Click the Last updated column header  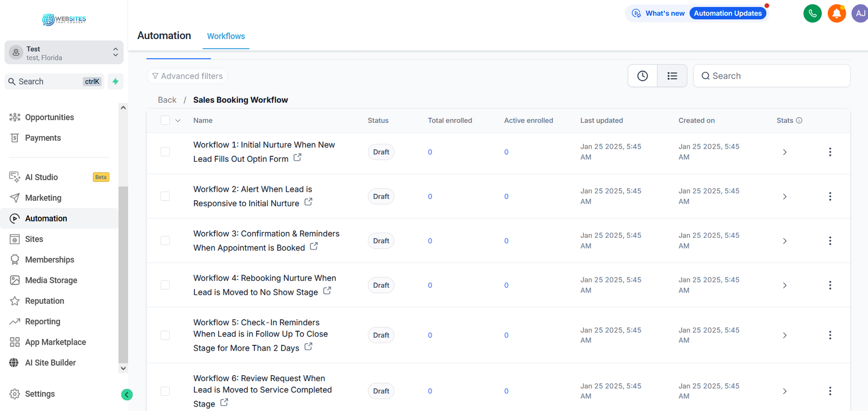click(x=602, y=121)
